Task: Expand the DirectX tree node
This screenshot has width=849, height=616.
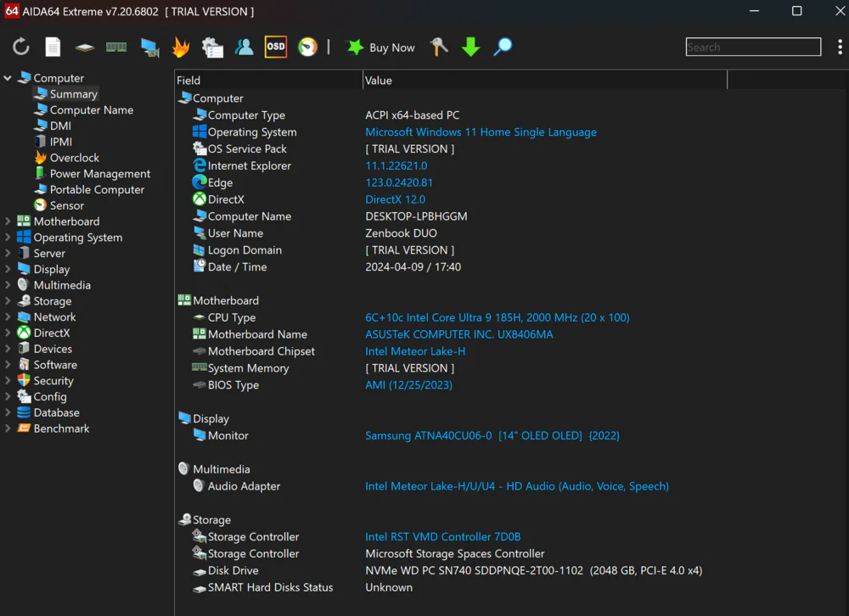Action: coord(8,333)
